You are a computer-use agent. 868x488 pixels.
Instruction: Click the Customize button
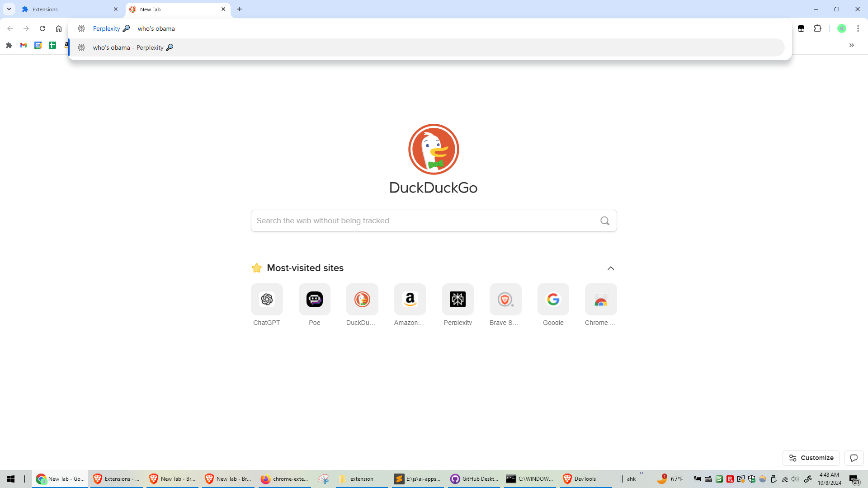[811, 458]
